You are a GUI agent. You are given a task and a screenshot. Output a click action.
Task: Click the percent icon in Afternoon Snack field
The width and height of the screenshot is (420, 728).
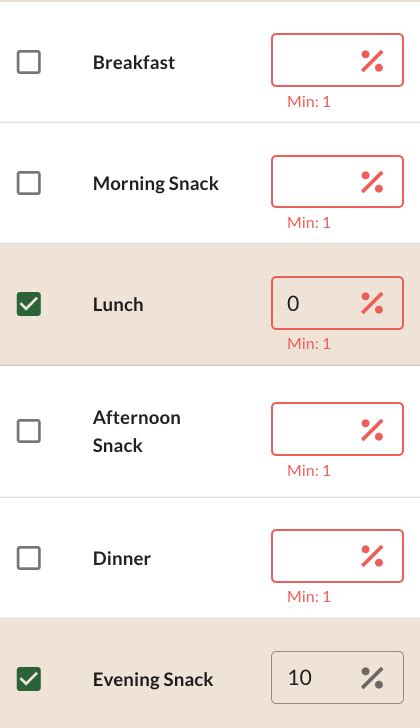coord(372,429)
